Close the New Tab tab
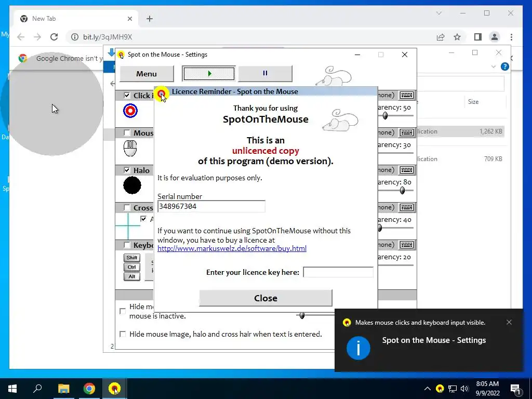The width and height of the screenshot is (532, 399). (129, 19)
